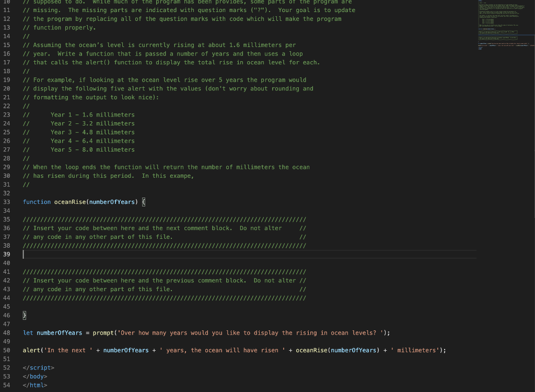This screenshot has width=535, height=392.
Task: Click the 'function properly.' comment on line 13
Action: coord(60,28)
